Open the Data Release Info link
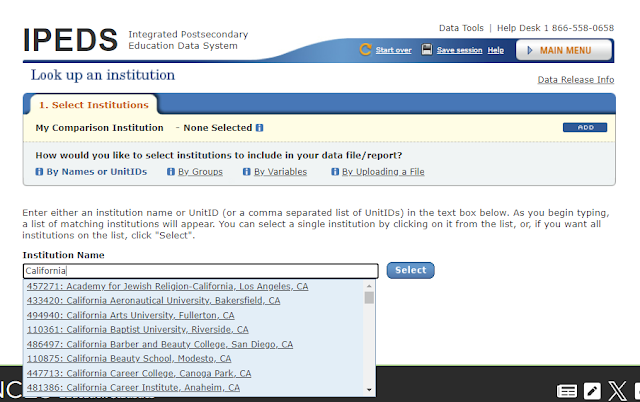This screenshot has width=640, height=402. coord(576,80)
